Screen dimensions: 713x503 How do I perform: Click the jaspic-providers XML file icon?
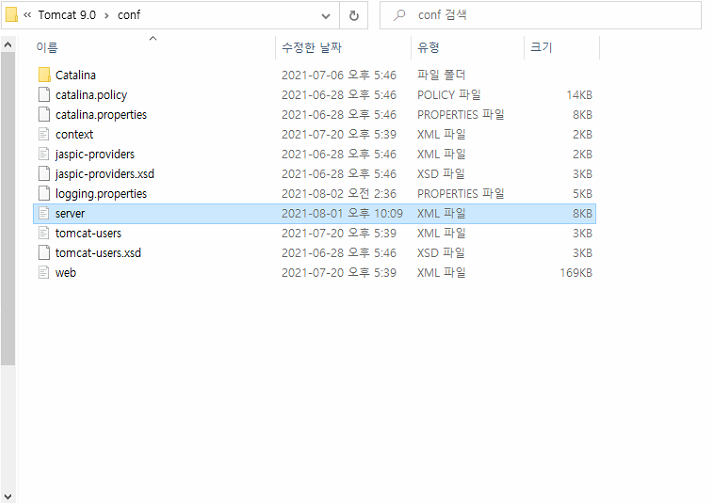click(44, 154)
